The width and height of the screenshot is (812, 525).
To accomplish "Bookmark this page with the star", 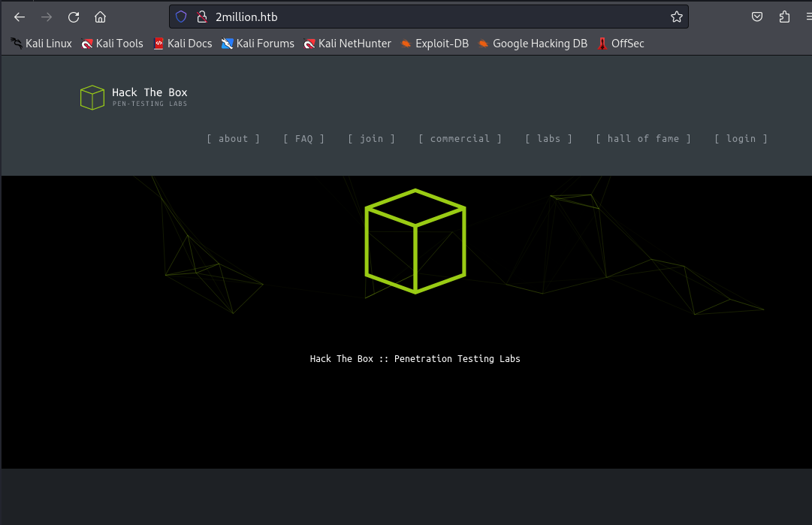I will coord(676,17).
